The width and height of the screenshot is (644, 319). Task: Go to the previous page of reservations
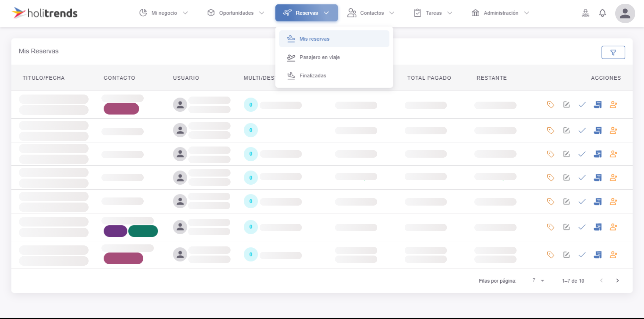(601, 281)
